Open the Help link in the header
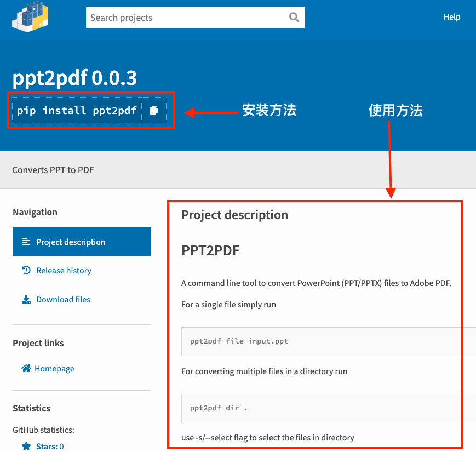 coord(451,17)
